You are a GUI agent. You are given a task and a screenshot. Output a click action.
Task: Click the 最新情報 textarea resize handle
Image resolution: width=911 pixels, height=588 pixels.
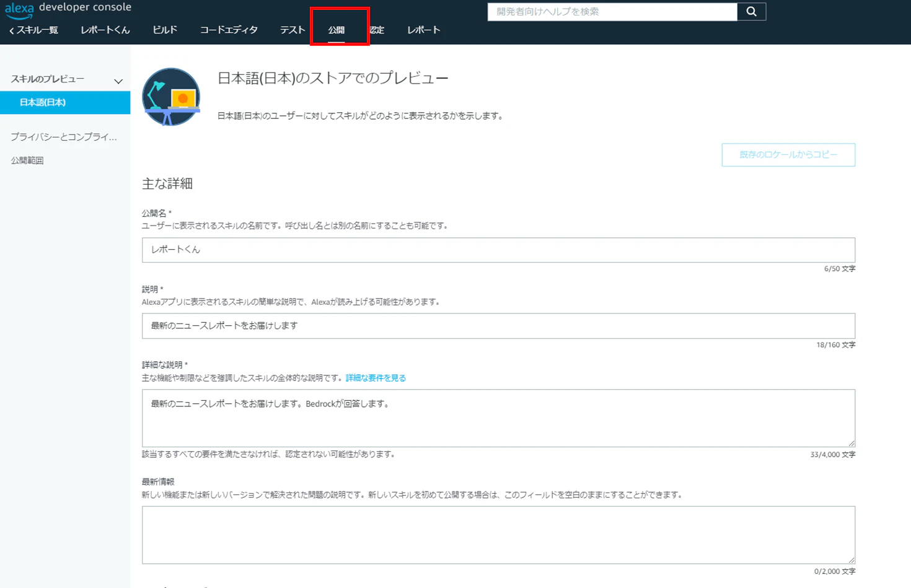coord(852,560)
